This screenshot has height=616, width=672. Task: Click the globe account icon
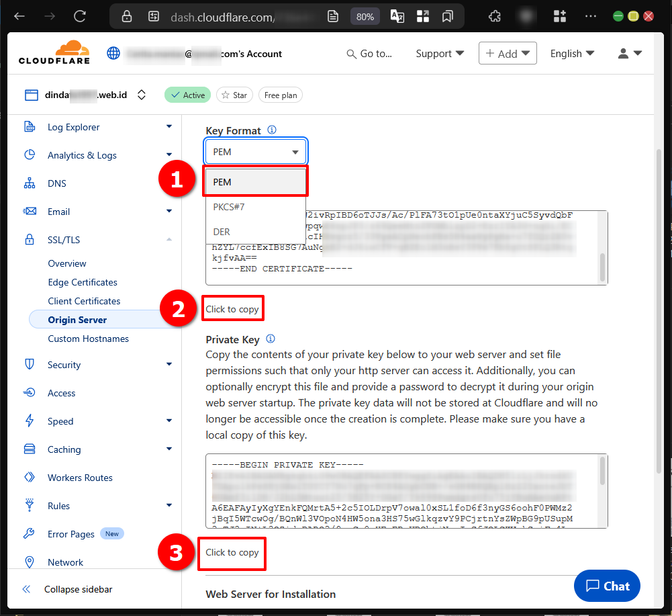tap(113, 53)
